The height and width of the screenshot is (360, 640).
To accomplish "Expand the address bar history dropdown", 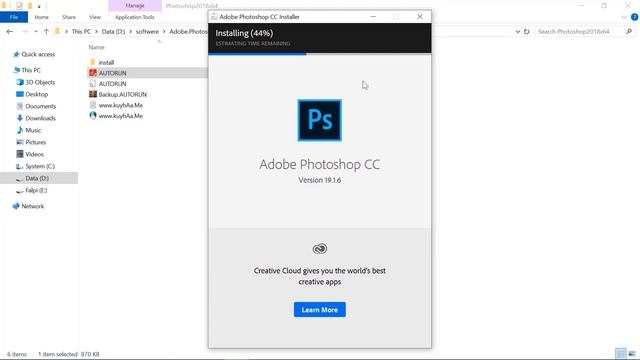I will tap(518, 31).
